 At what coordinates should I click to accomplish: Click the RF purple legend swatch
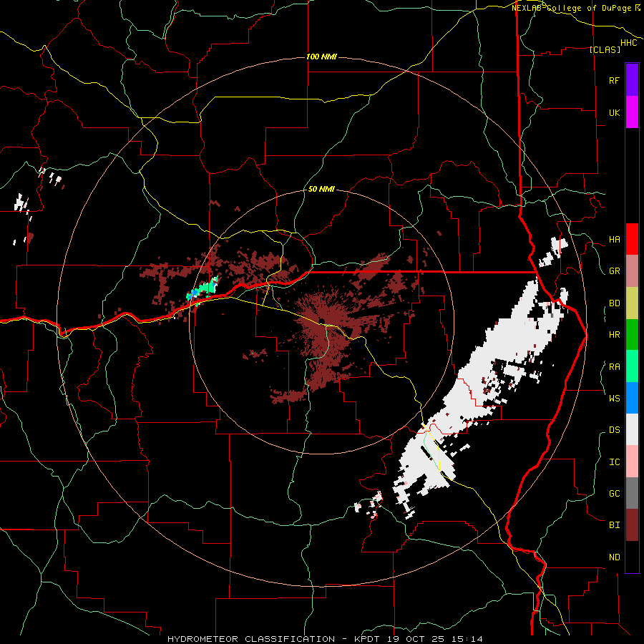click(x=632, y=79)
